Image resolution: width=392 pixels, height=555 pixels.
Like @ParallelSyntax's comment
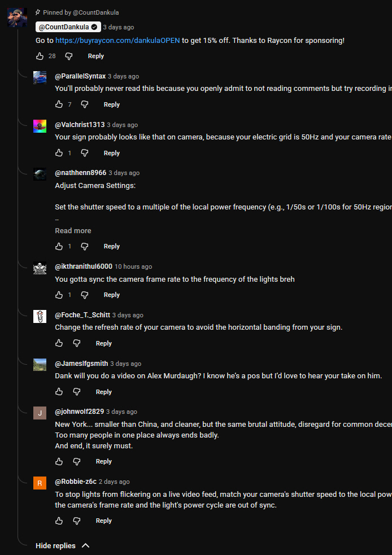tap(59, 104)
